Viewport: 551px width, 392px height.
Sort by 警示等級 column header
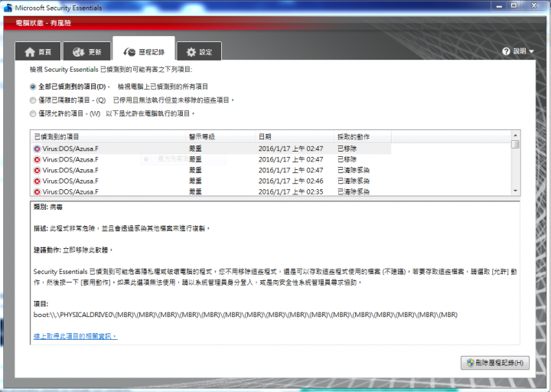[x=220, y=136]
